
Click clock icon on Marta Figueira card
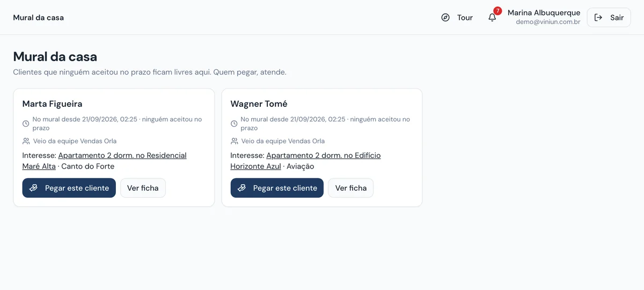point(26,124)
